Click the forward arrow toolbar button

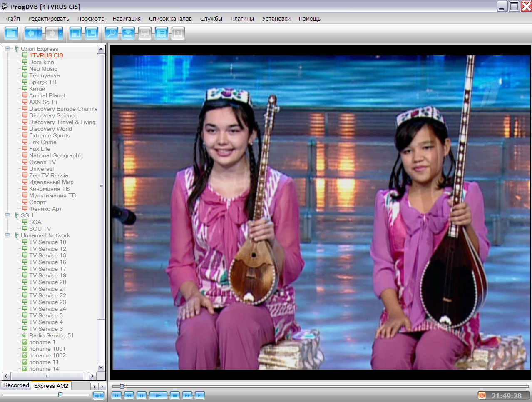[51, 33]
